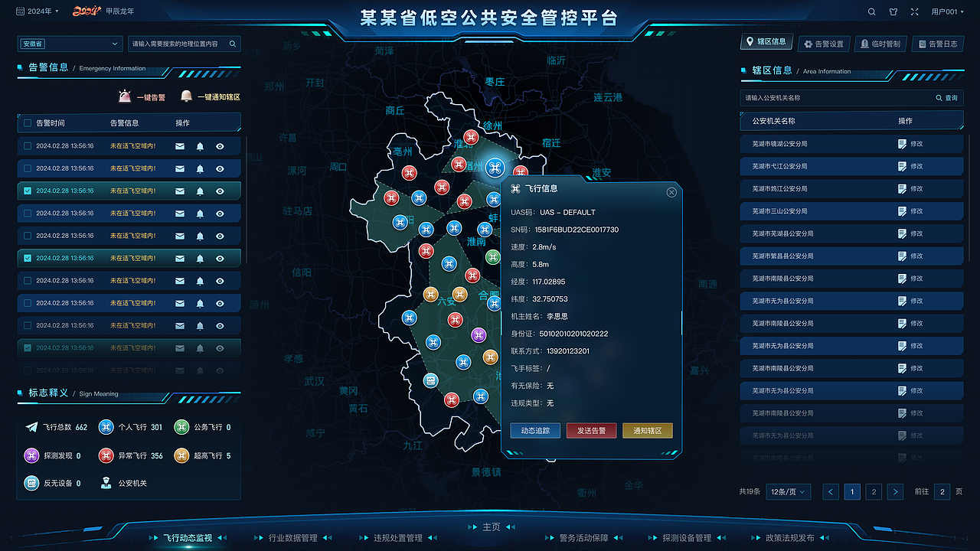
Task: Check the fifth alert row checkbox
Action: [x=28, y=236]
